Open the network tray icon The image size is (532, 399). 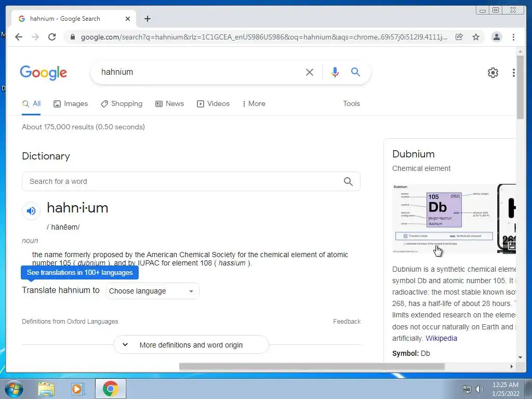[467, 389]
